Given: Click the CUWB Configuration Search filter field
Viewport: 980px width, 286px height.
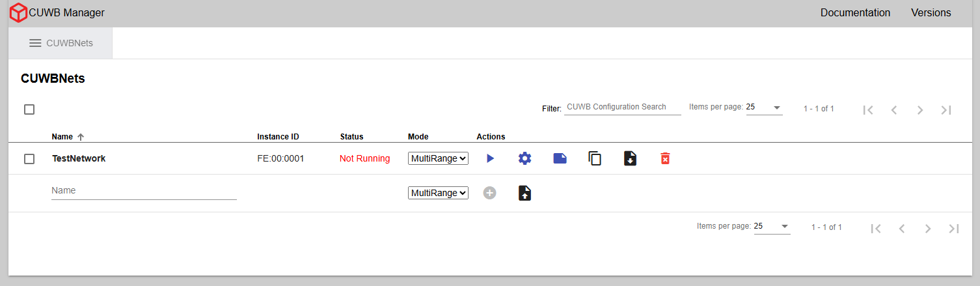Looking at the screenshot, I should [622, 107].
